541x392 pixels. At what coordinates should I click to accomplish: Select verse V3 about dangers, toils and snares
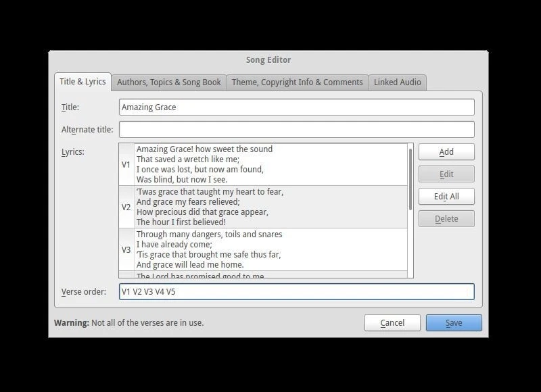coord(264,249)
